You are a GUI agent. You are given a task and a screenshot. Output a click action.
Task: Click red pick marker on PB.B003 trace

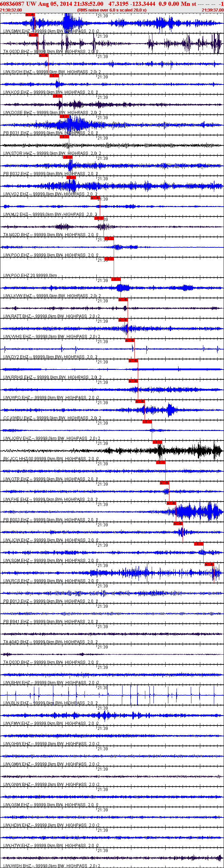click(x=171, y=503)
